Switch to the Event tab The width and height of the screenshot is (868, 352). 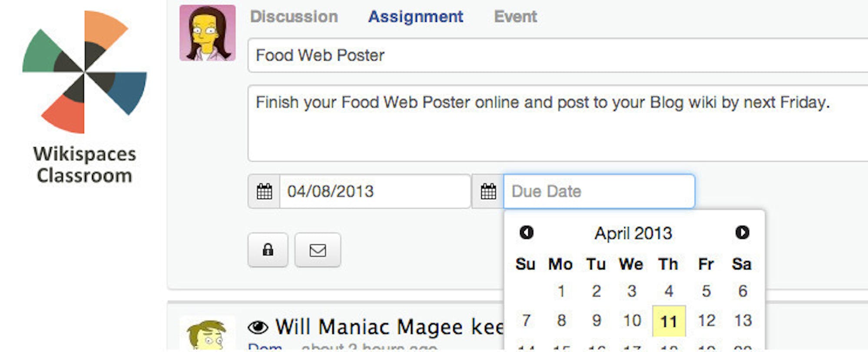coord(515,17)
